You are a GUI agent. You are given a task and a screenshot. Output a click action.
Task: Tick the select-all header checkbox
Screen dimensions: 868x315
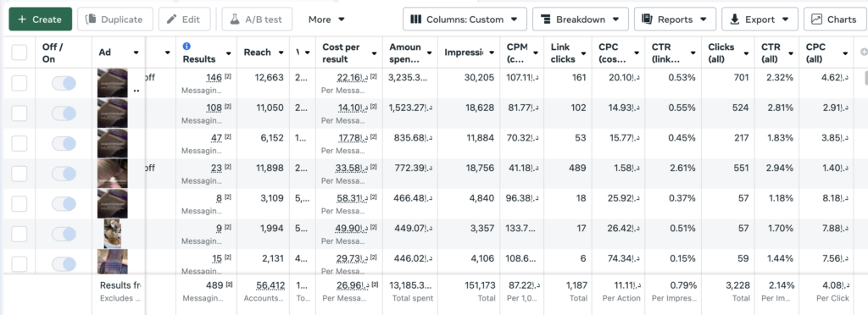19,52
